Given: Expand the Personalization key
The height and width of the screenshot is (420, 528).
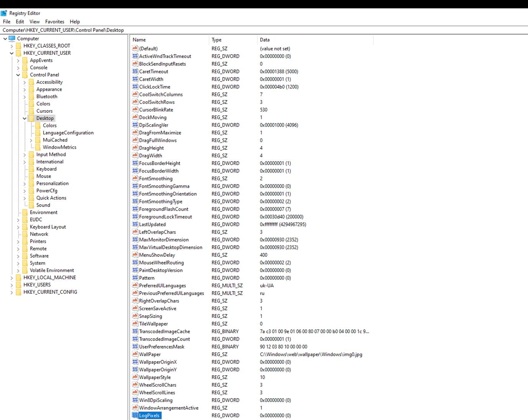Looking at the screenshot, I should coord(25,184).
